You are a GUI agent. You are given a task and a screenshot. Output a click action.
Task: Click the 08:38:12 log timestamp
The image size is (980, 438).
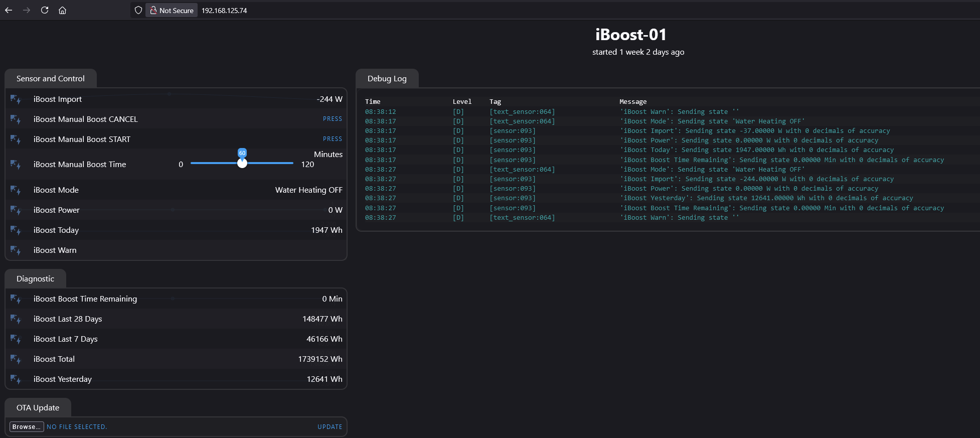380,112
